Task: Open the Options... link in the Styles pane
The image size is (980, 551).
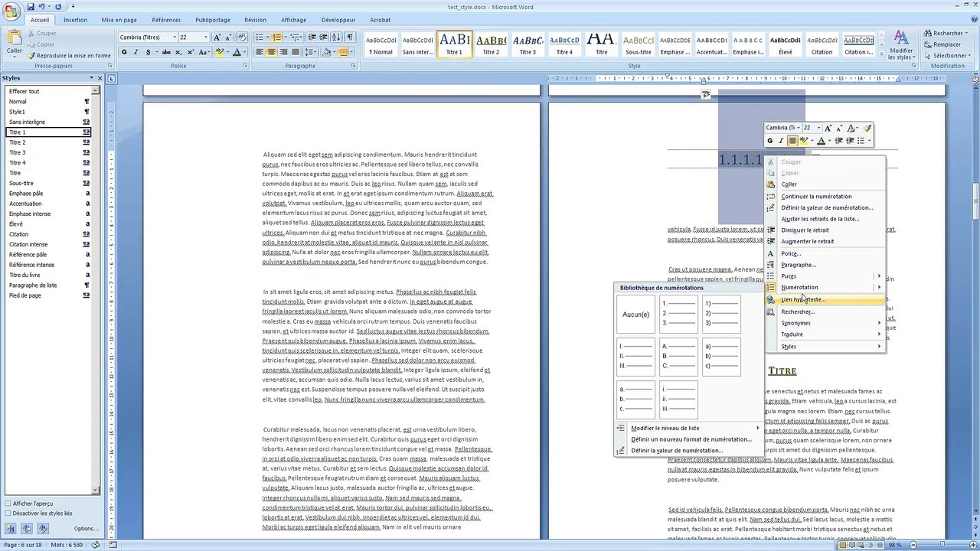Action: coord(86,529)
